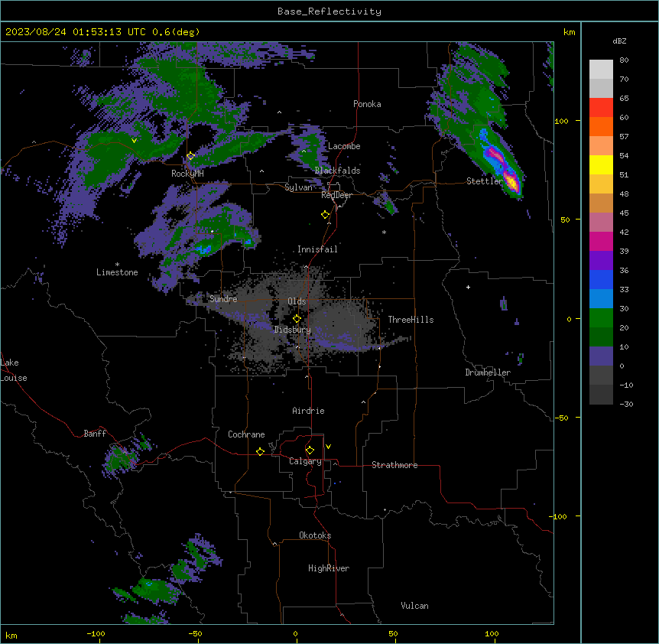Select the HighRiver label
The image size is (659, 644).
click(329, 568)
